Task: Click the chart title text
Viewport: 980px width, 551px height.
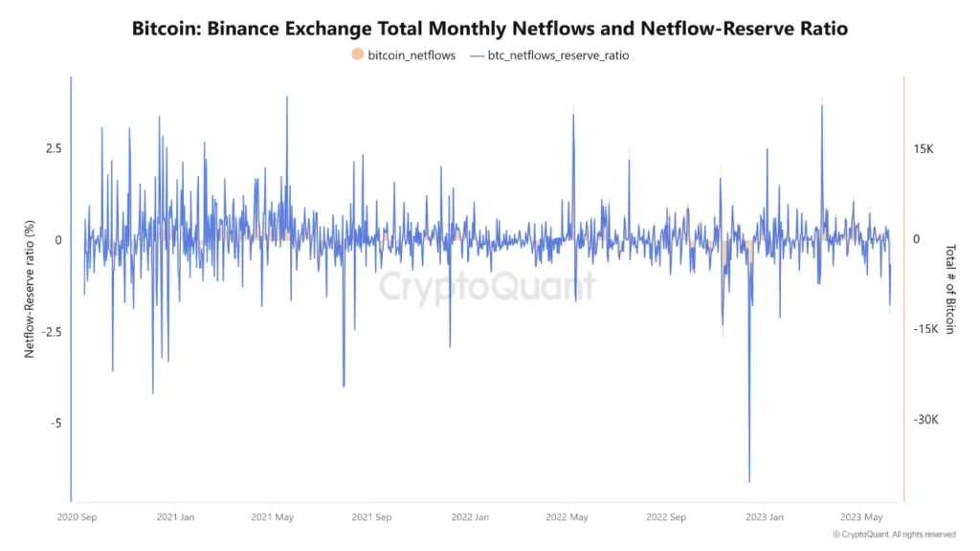Action: point(490,29)
